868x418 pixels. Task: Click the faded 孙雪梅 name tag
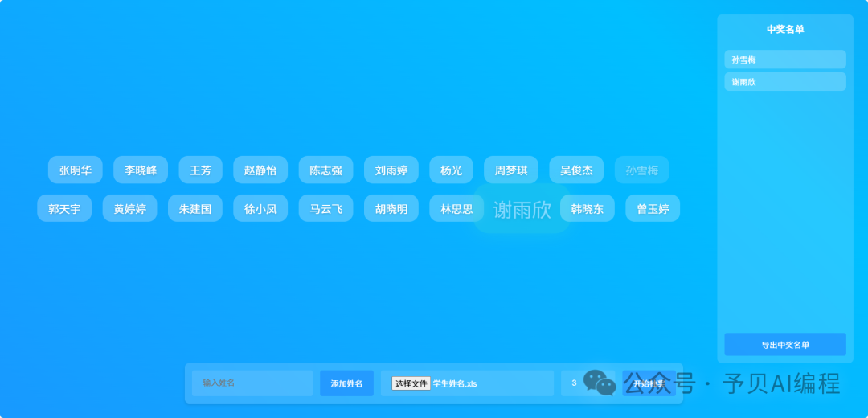click(x=641, y=170)
